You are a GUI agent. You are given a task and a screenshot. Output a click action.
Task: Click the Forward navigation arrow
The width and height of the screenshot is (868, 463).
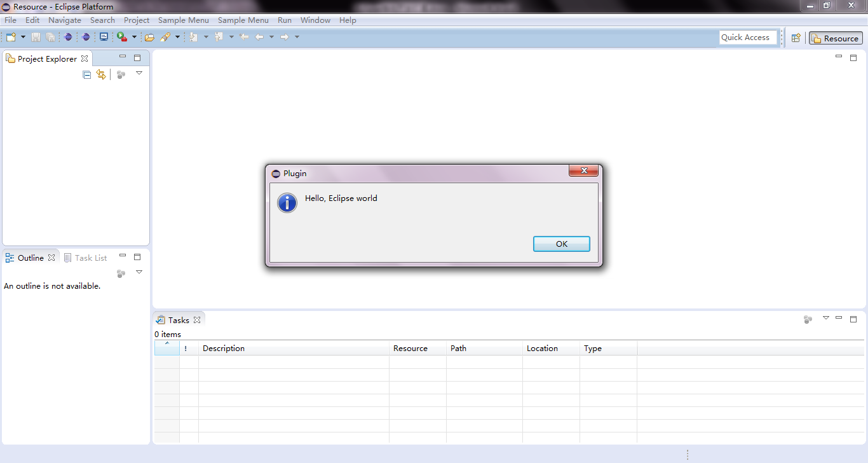click(x=285, y=38)
